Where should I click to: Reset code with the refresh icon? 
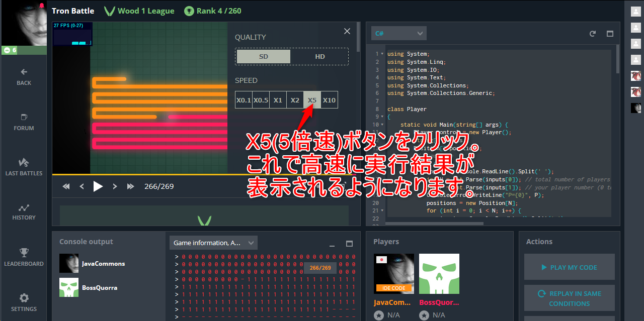click(x=593, y=34)
